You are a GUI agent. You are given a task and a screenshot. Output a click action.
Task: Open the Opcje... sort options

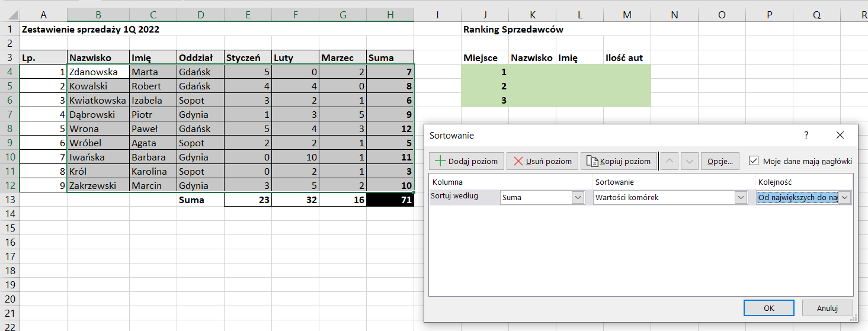(x=720, y=161)
